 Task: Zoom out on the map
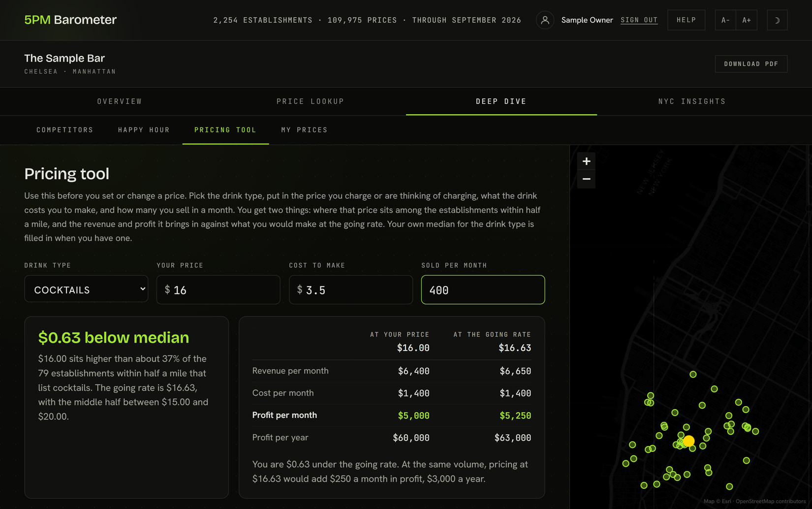pyautogui.click(x=586, y=179)
